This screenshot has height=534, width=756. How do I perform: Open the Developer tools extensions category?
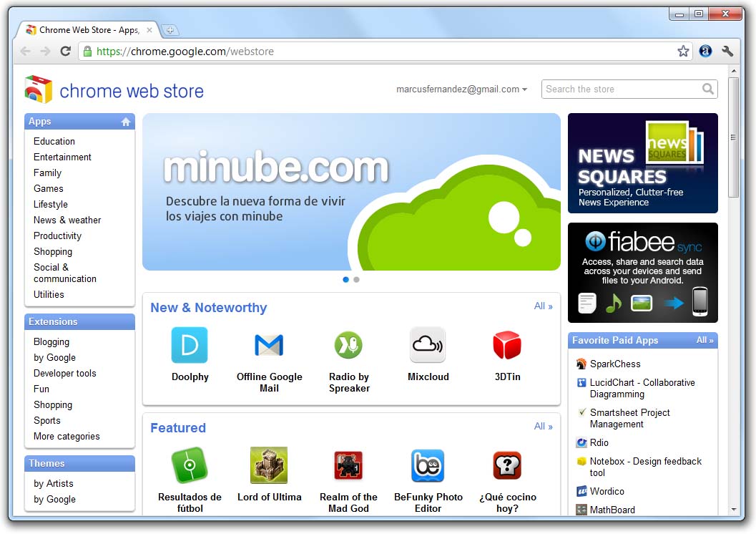point(64,374)
